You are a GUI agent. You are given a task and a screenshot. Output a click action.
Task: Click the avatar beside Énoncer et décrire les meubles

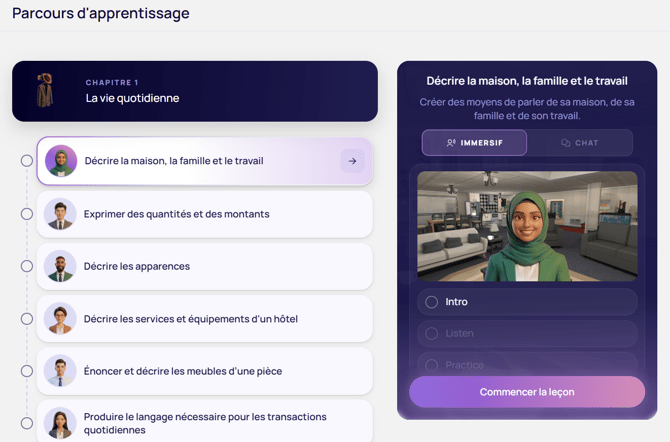60,371
